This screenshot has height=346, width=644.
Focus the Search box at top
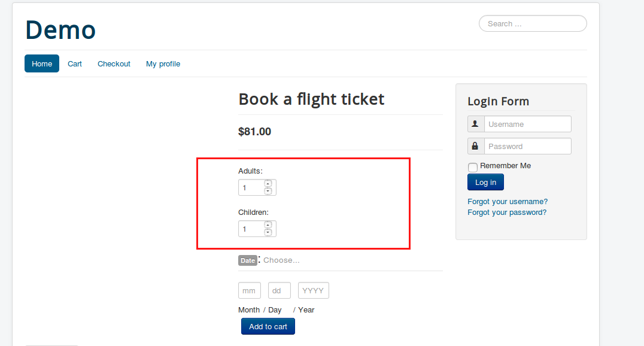pos(533,24)
